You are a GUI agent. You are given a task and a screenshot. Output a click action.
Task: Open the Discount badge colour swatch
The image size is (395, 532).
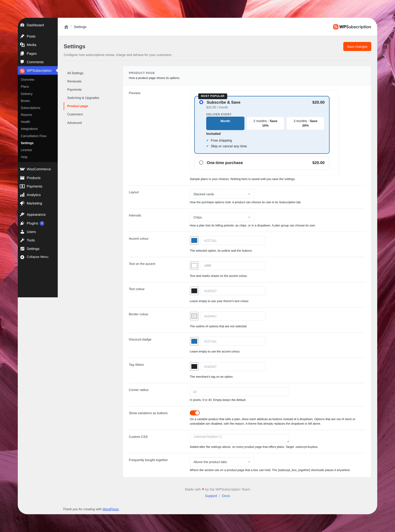[x=194, y=341]
